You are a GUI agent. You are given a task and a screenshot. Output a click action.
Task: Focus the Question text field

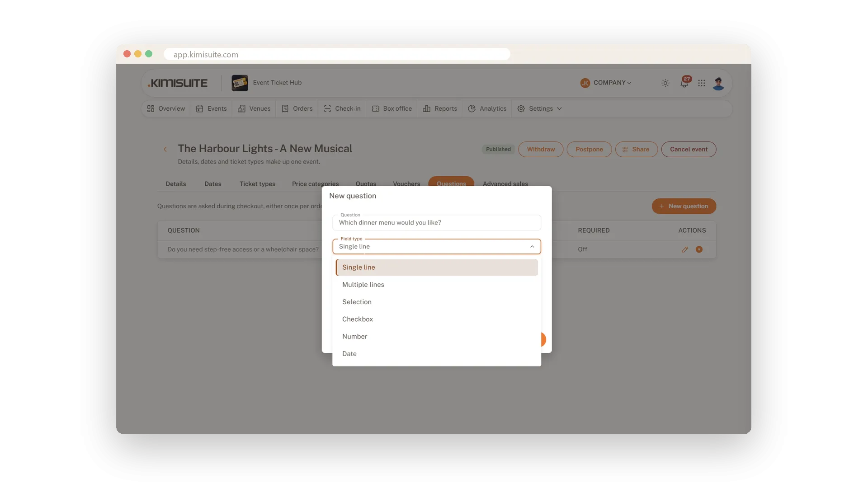click(x=437, y=223)
